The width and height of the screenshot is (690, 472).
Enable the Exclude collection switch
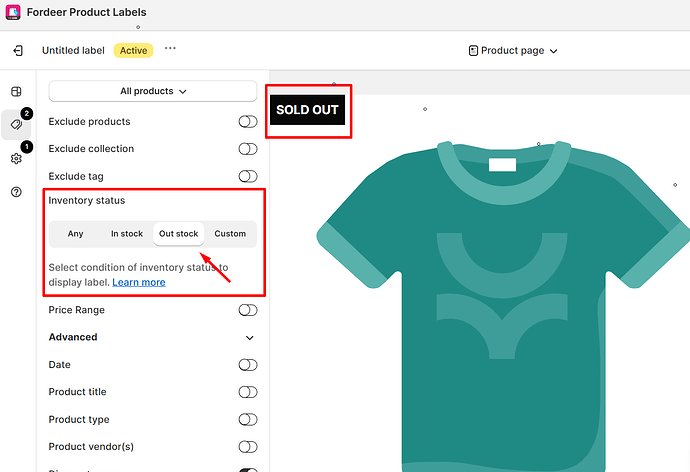point(247,149)
